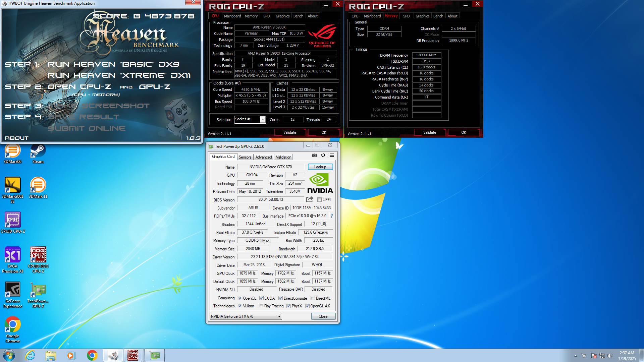
Task: Click the Chrome taskbar icon
Action: coord(92,355)
